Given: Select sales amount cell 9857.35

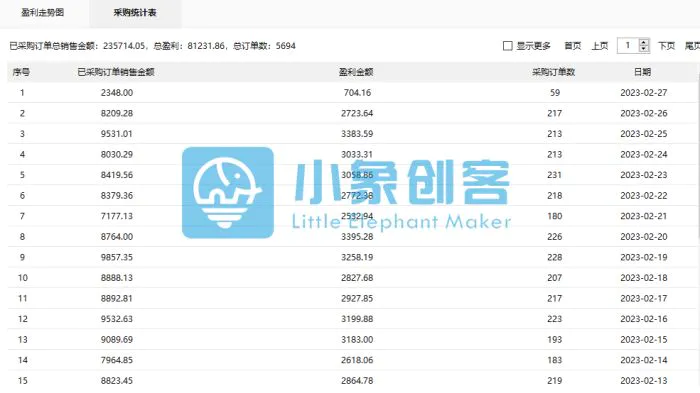Looking at the screenshot, I should [x=117, y=257].
